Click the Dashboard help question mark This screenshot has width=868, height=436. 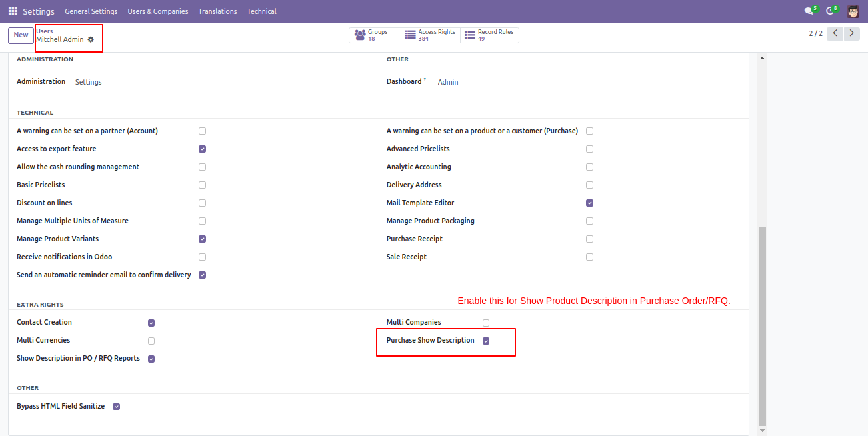click(x=425, y=79)
